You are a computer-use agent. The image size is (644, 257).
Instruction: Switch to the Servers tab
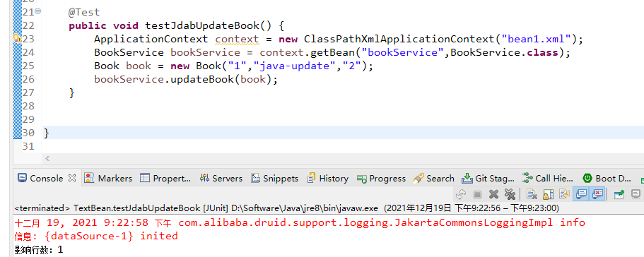click(221, 179)
